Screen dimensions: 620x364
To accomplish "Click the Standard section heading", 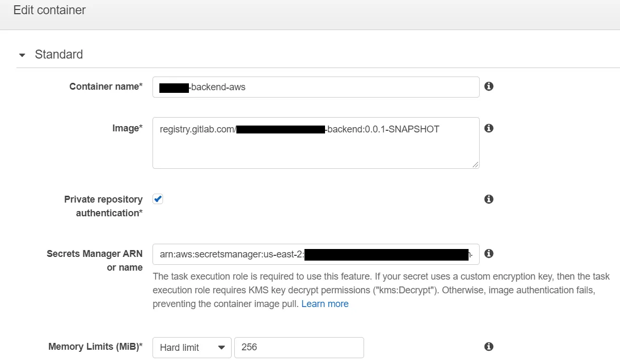I will pos(59,54).
